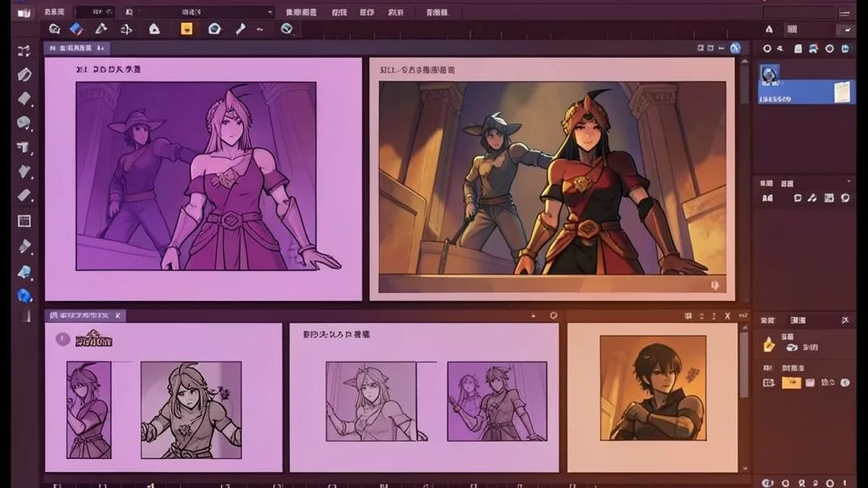This screenshot has height=488, width=868.
Task: Click the small avatar thumbnail above the blue layer row
Action: click(x=770, y=72)
